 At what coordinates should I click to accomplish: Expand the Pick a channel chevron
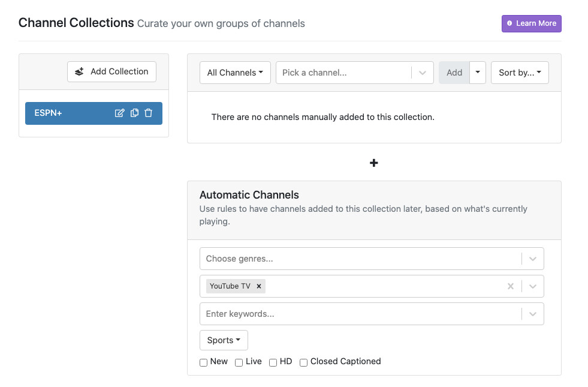pos(423,73)
